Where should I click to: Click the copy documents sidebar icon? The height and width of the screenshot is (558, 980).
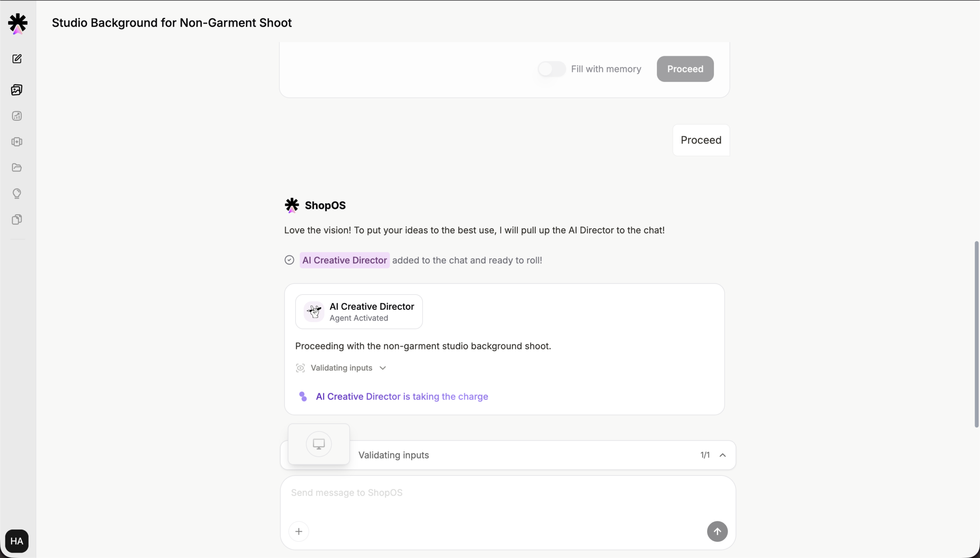[x=17, y=219]
